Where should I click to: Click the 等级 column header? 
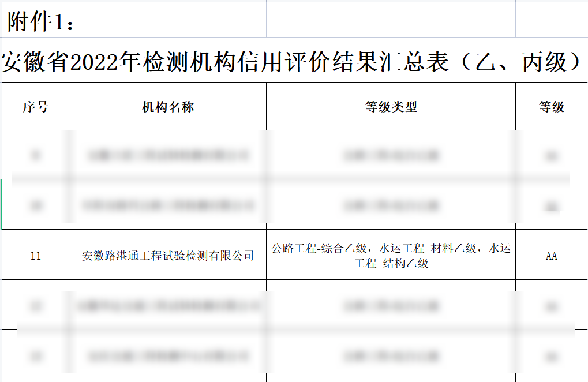click(x=550, y=106)
